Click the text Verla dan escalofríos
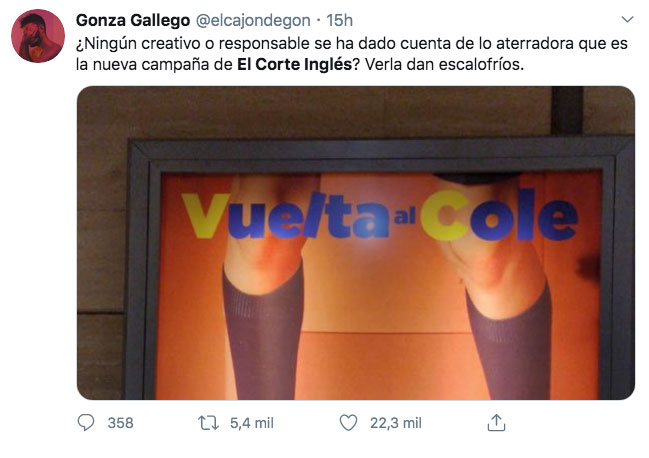The width and height of the screenshot is (649, 458). (x=444, y=64)
